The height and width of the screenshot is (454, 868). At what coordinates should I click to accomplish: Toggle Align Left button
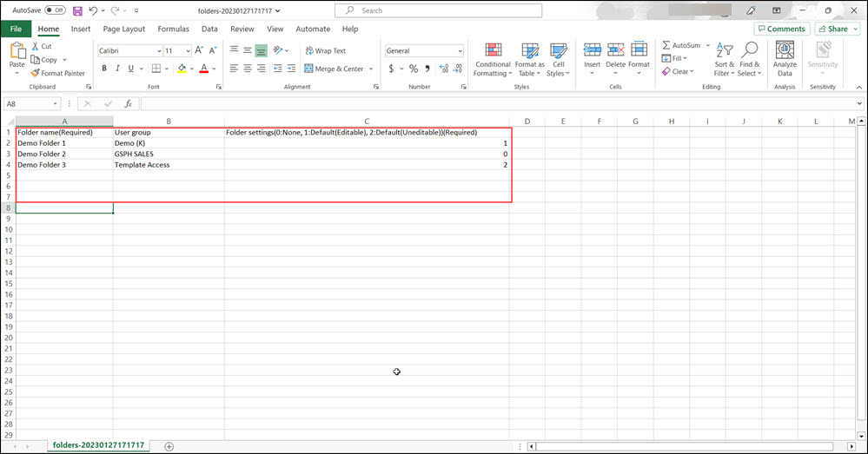pos(235,69)
